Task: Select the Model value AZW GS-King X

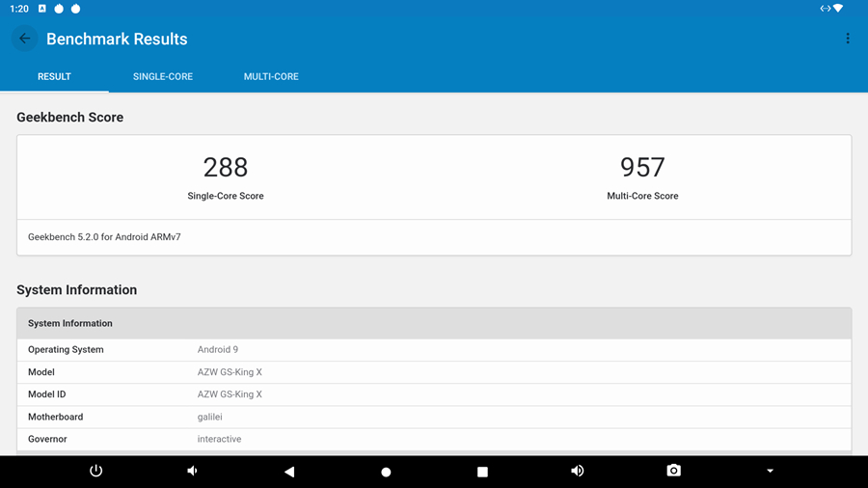Action: coord(230,372)
